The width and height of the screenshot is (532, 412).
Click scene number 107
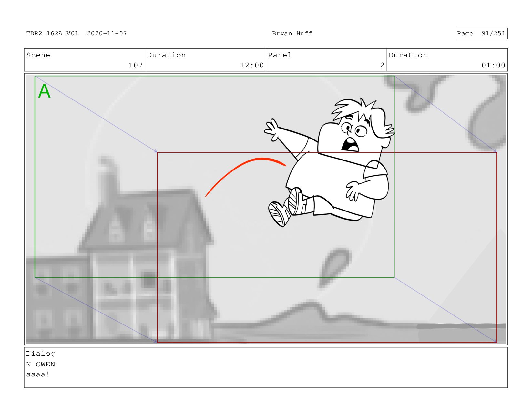(136, 65)
